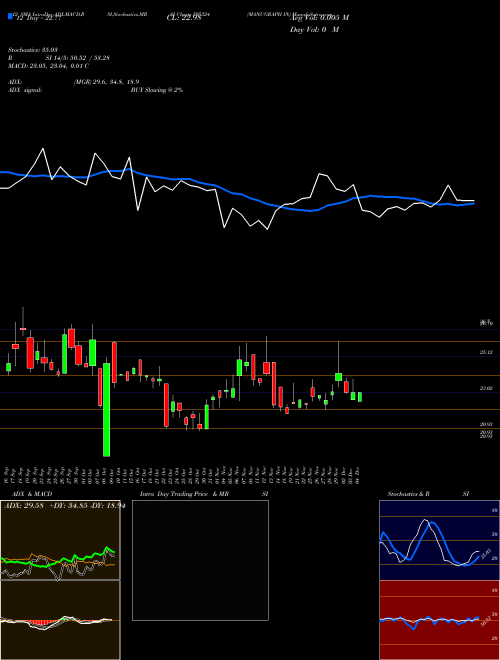Open the blue Stochastics chart panel

point(439,540)
